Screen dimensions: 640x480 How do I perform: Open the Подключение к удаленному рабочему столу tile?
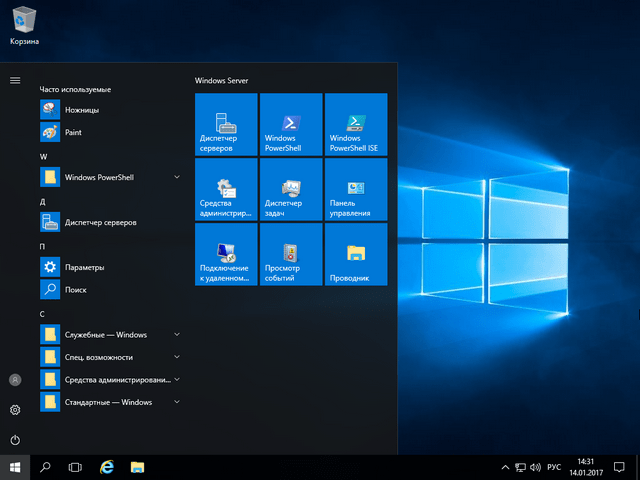(226, 254)
